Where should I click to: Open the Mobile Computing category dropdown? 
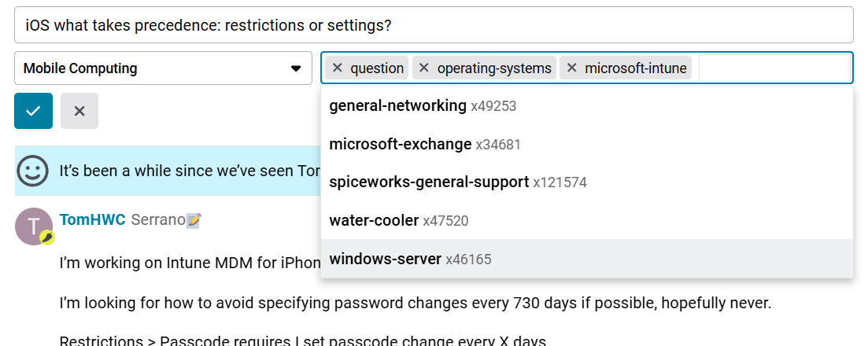tap(157, 68)
